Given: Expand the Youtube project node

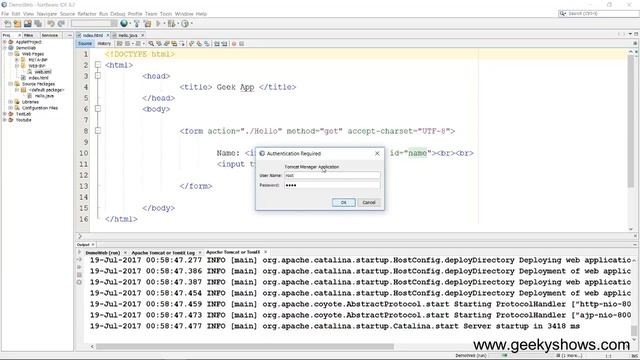Looking at the screenshot, I should 5,120.
